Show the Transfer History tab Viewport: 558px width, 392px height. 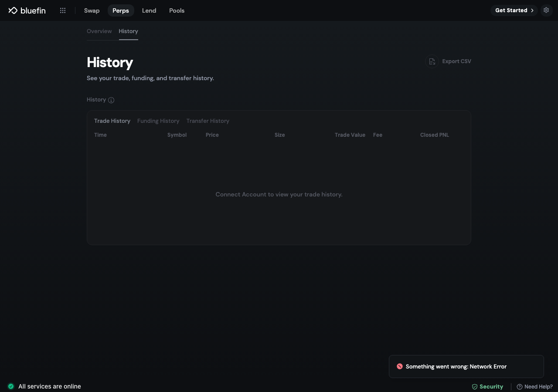[x=208, y=121]
